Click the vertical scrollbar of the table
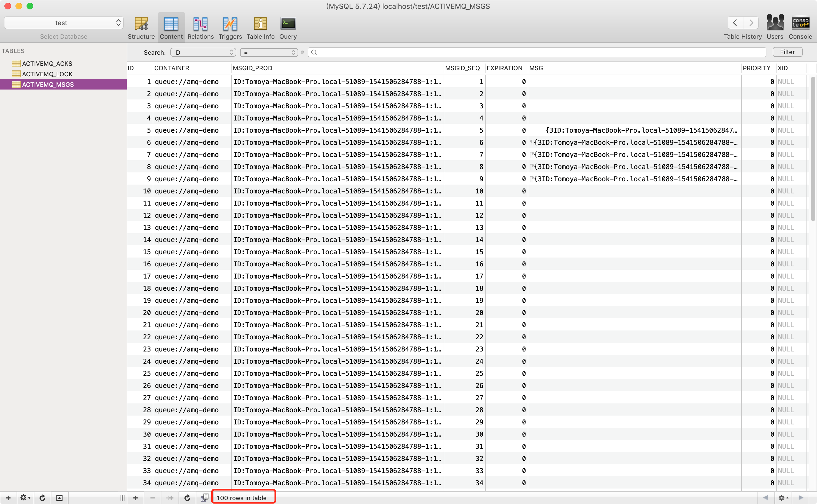The image size is (817, 504). tap(813, 149)
